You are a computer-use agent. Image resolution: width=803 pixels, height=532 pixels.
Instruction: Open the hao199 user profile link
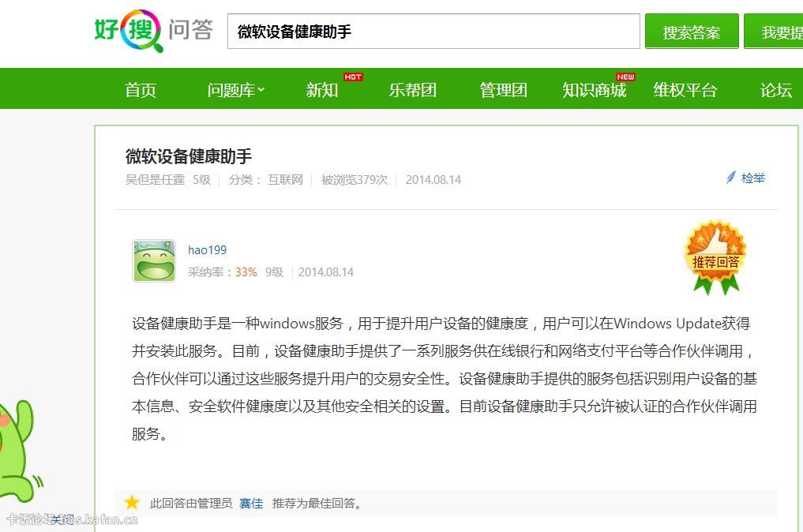[207, 250]
